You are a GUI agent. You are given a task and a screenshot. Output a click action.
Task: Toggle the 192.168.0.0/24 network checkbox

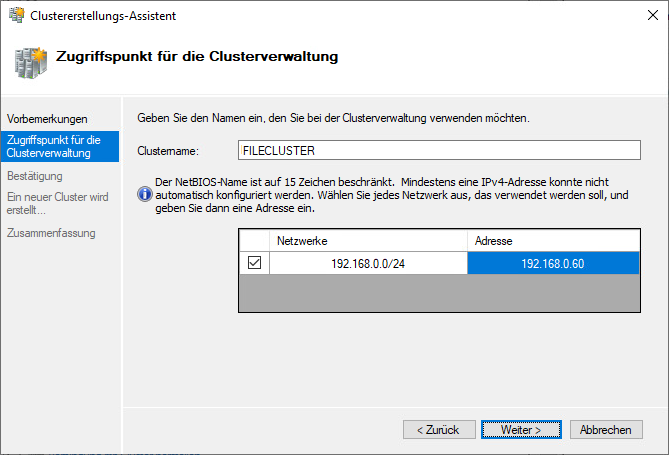[254, 263]
